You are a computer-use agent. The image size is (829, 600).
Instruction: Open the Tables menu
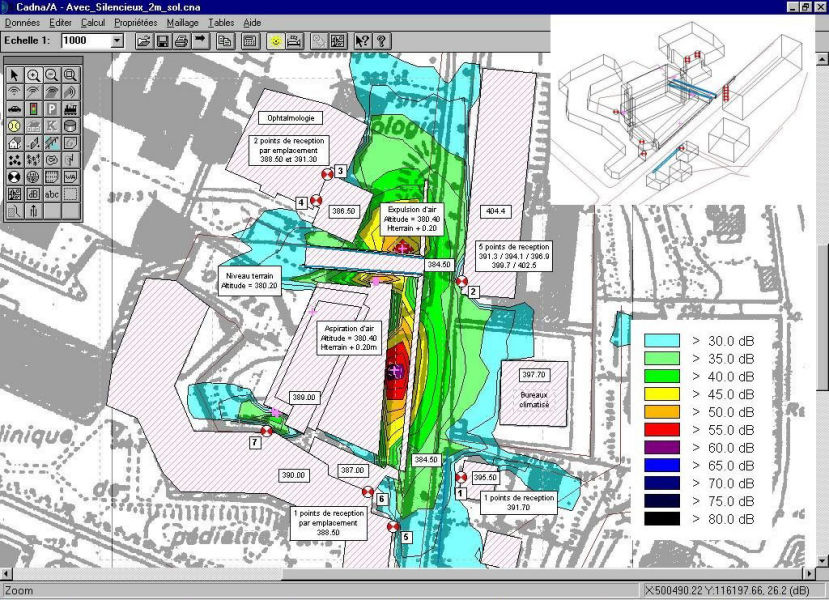tap(221, 21)
